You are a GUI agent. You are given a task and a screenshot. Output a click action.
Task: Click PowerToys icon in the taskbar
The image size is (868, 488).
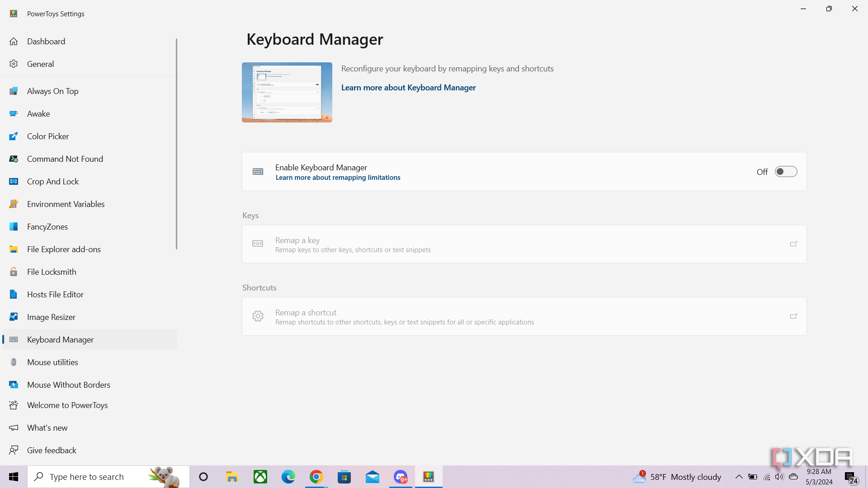[429, 477]
